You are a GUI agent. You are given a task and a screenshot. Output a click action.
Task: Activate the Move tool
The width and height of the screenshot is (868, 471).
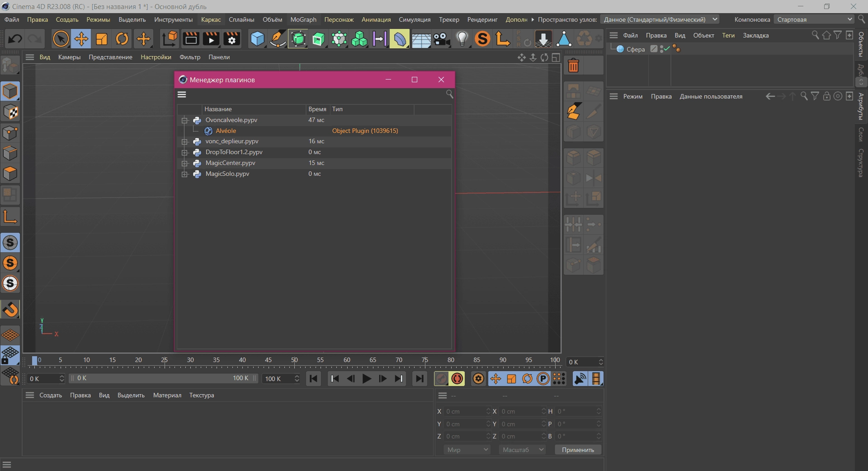coord(81,39)
